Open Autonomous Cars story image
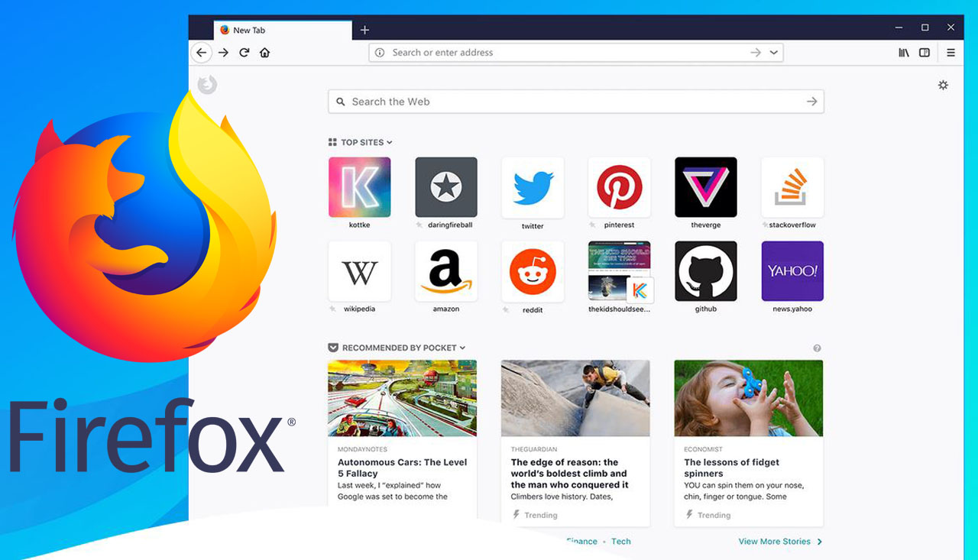The image size is (978, 560). click(402, 398)
